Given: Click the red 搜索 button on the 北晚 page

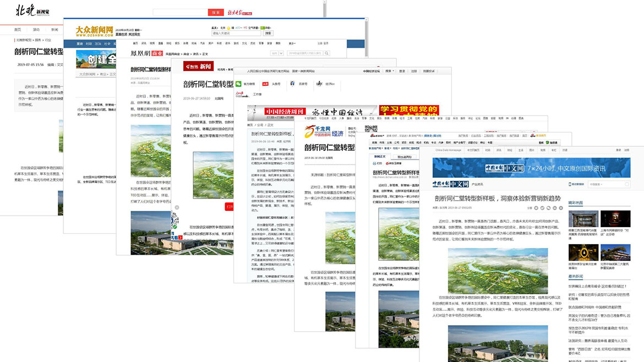Looking at the screenshot, I should pos(216,13).
